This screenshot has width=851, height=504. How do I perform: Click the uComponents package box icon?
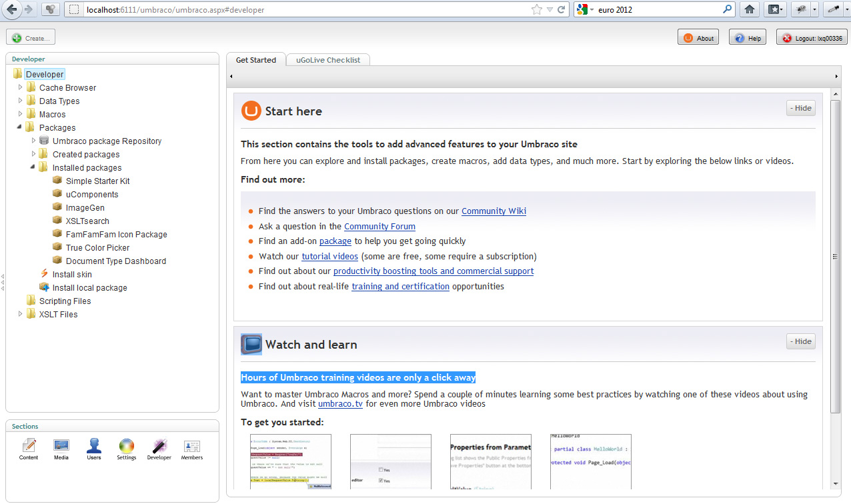pos(57,194)
